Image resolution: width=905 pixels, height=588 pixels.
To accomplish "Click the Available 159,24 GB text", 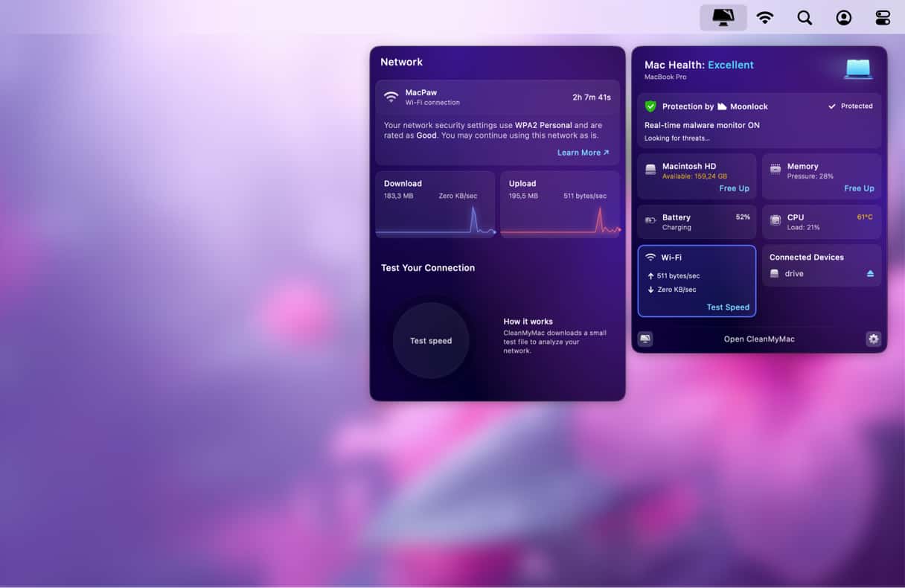I will (x=694, y=176).
